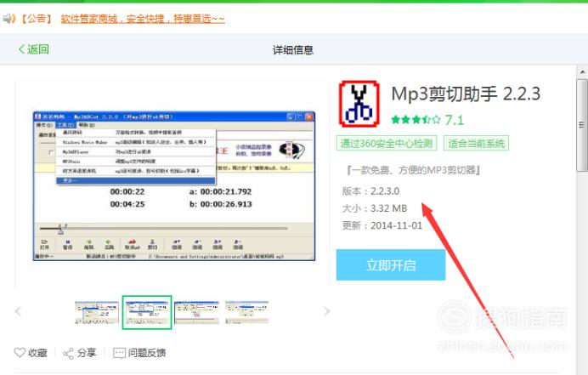The height and width of the screenshot is (375, 588).
Task: Click the vertical scrollbar thumb
Action: pos(582,125)
